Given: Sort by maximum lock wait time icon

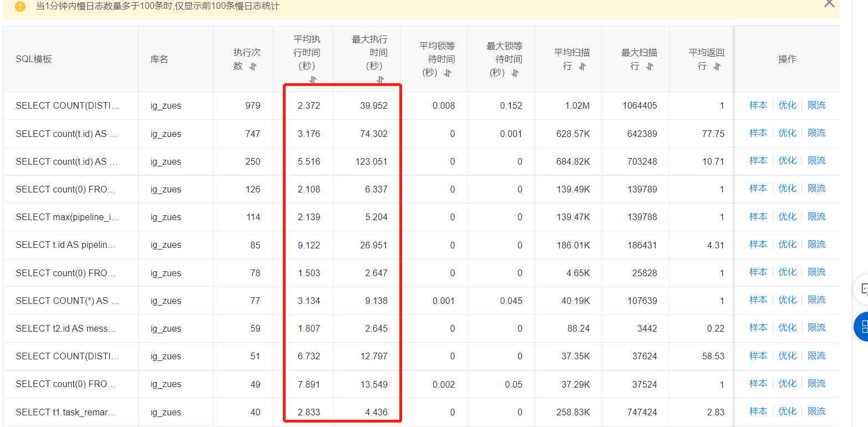Looking at the screenshot, I should [515, 73].
